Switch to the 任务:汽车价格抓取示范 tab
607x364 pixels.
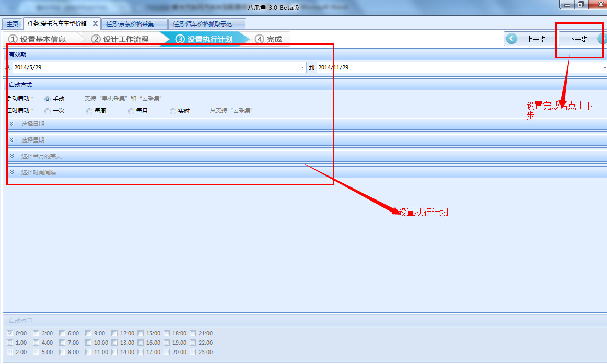click(x=207, y=24)
